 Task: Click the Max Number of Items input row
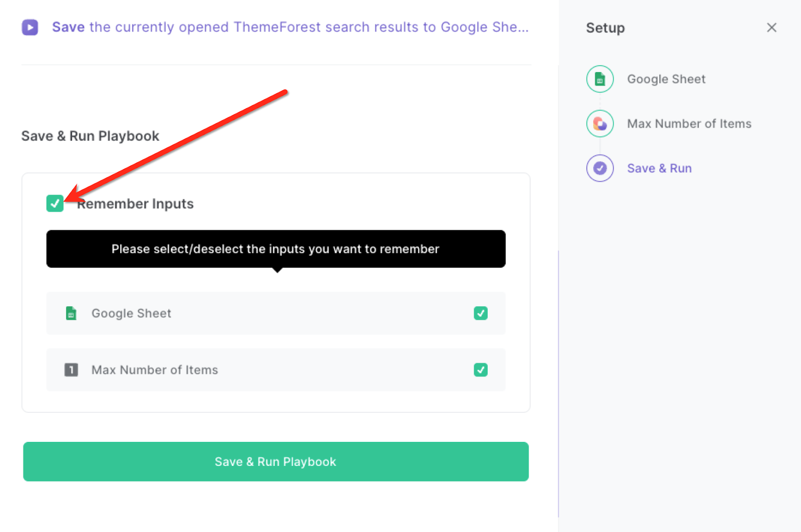click(276, 370)
